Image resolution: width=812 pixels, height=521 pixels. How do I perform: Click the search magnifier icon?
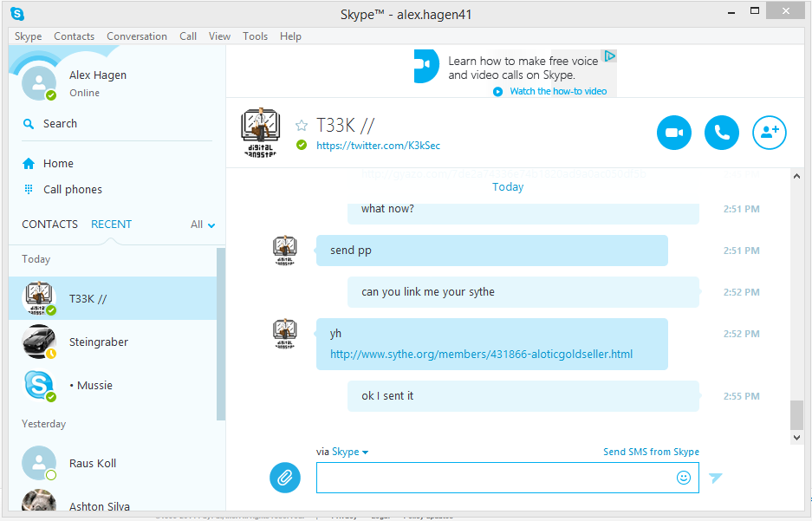(x=29, y=124)
